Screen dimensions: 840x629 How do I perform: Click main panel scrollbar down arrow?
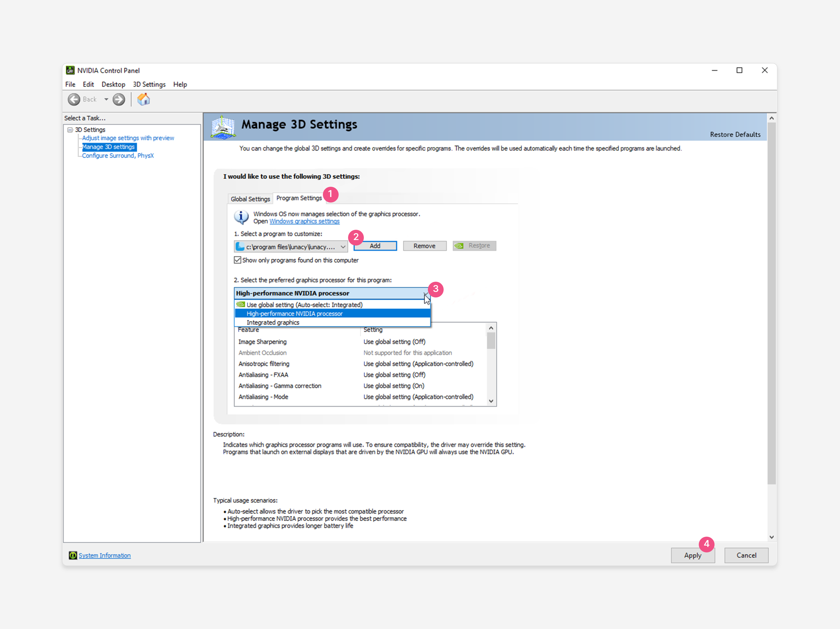point(772,537)
